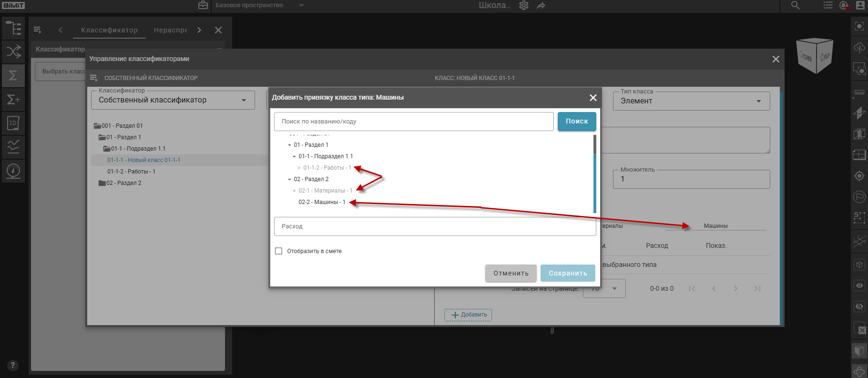This screenshot has width=868, height=378.
Task: Click the tree list vertical scrollbar
Action: point(594,174)
